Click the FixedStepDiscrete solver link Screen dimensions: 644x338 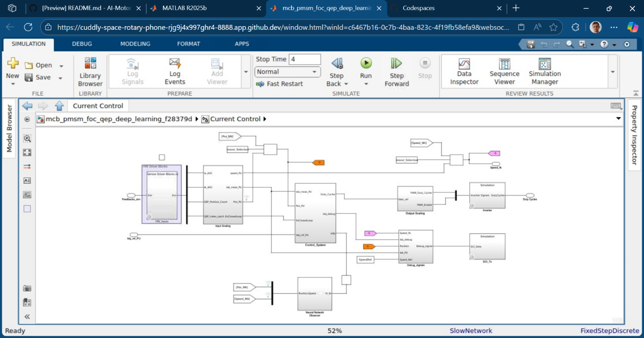pyautogui.click(x=610, y=330)
